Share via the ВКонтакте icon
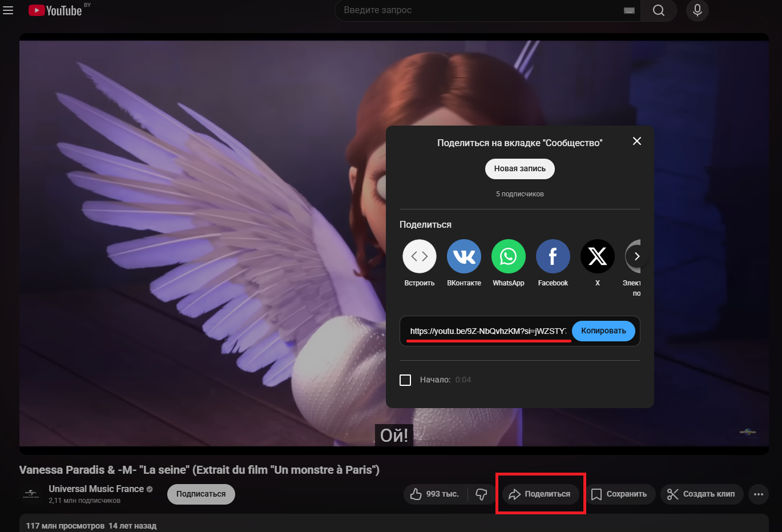This screenshot has width=782, height=532. 464,256
